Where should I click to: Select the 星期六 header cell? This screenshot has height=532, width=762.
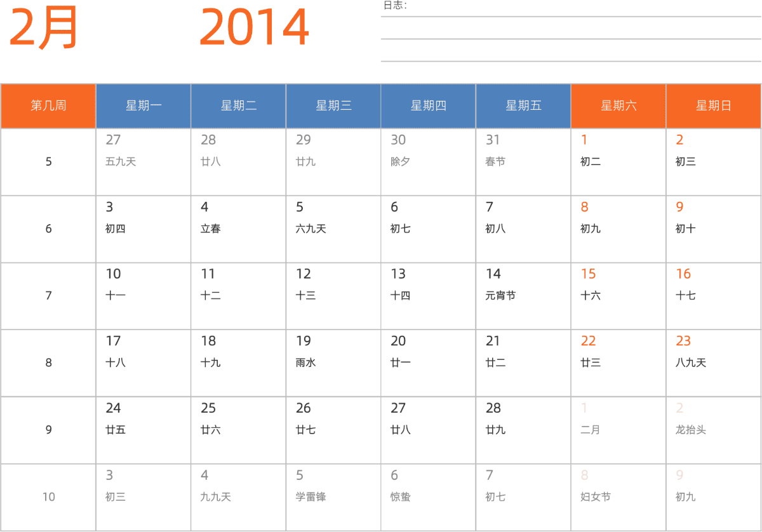pyautogui.click(x=618, y=106)
